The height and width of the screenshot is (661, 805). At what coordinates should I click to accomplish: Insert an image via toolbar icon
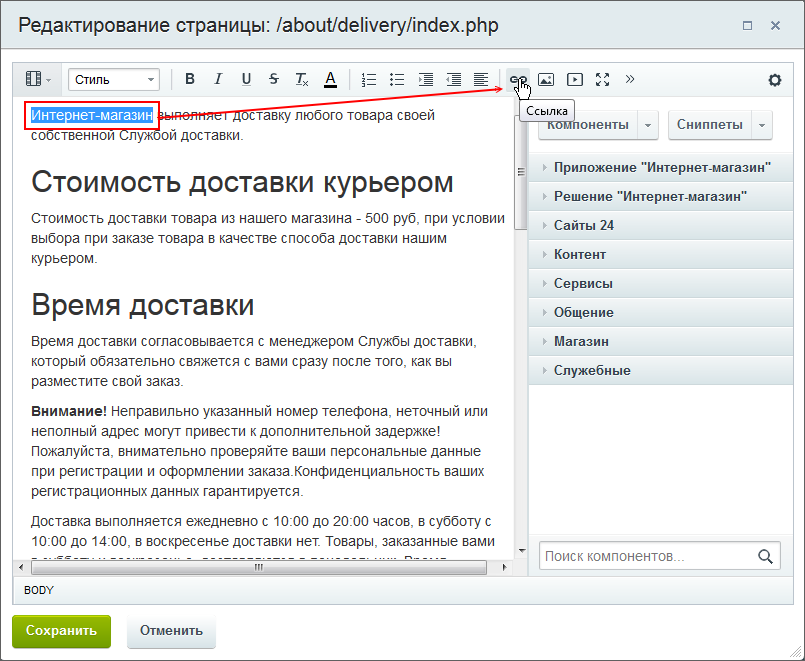(546, 80)
